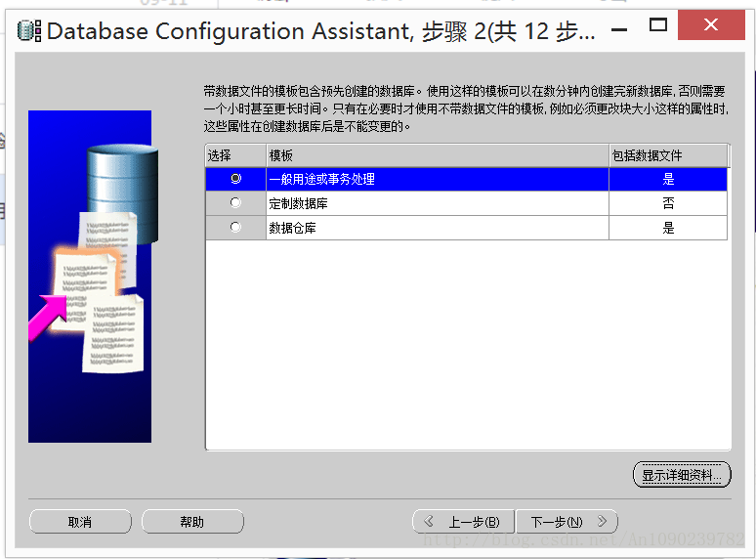The width and height of the screenshot is (756, 559).
Task: Click the 否 cell for 定制数据库
Action: pyautogui.click(x=668, y=203)
